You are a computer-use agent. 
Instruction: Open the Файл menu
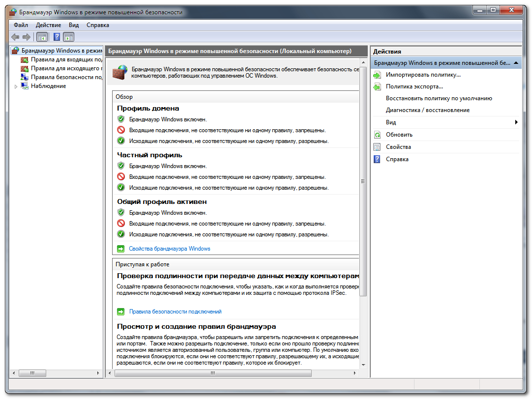click(x=21, y=25)
